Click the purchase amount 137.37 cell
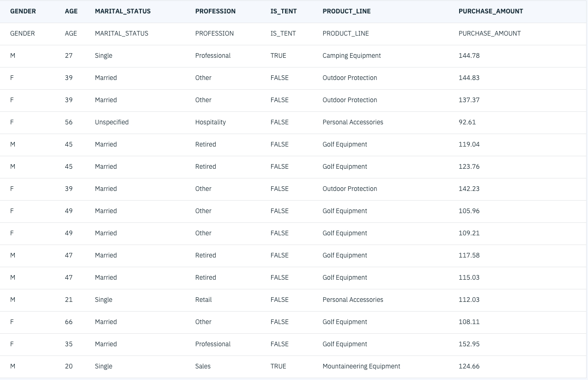Viewport: 588px width, 380px height. 469,100
